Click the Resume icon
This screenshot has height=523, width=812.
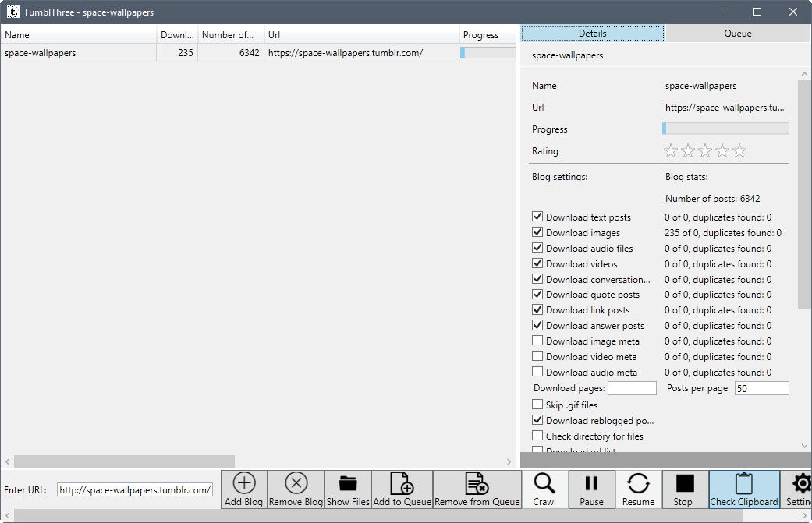pyautogui.click(x=638, y=483)
